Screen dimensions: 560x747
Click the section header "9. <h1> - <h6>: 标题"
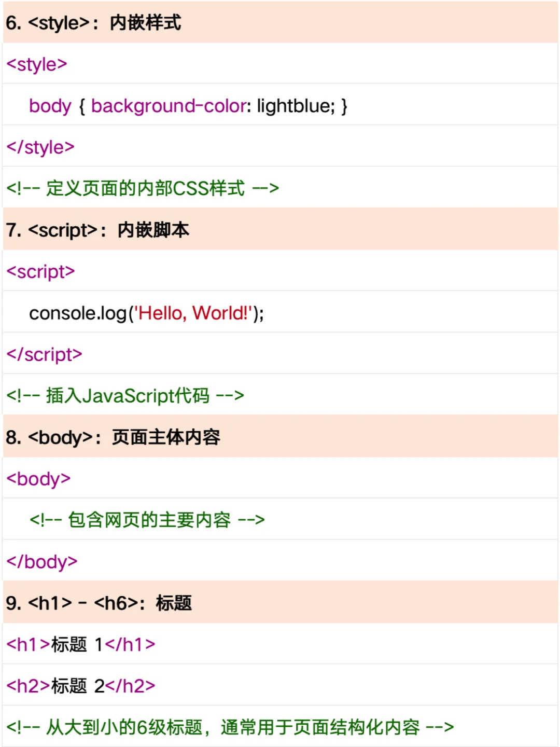pos(99,603)
